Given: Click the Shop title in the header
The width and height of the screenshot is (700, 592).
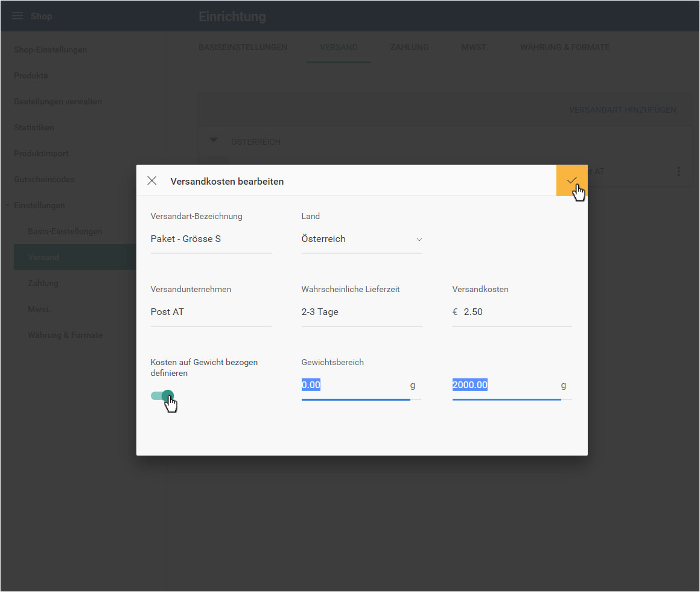Looking at the screenshot, I should tap(42, 16).
